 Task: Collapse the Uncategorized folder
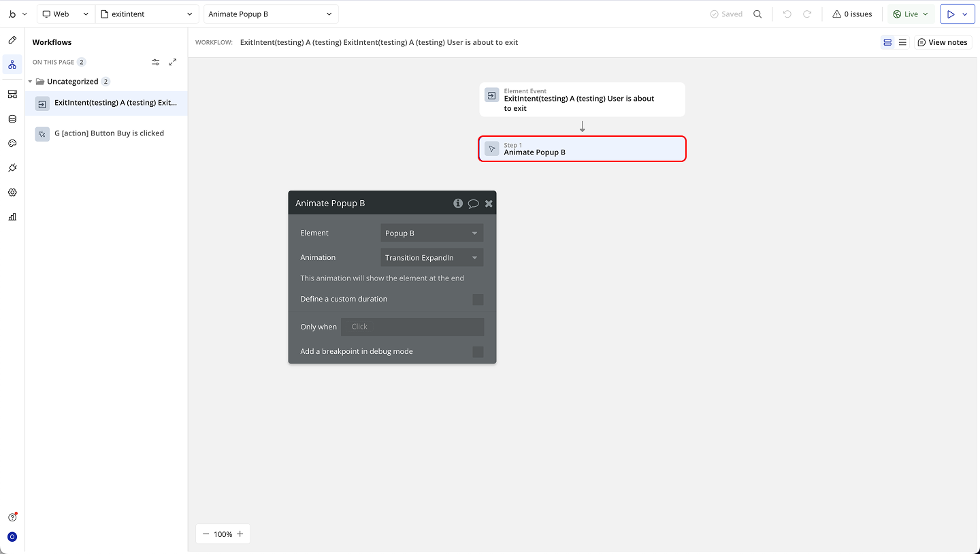[30, 82]
